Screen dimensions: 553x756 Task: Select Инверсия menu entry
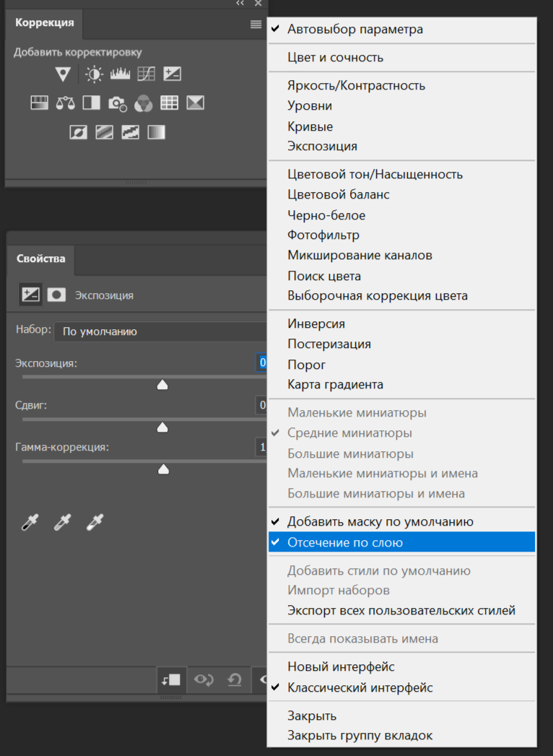[x=401, y=323]
